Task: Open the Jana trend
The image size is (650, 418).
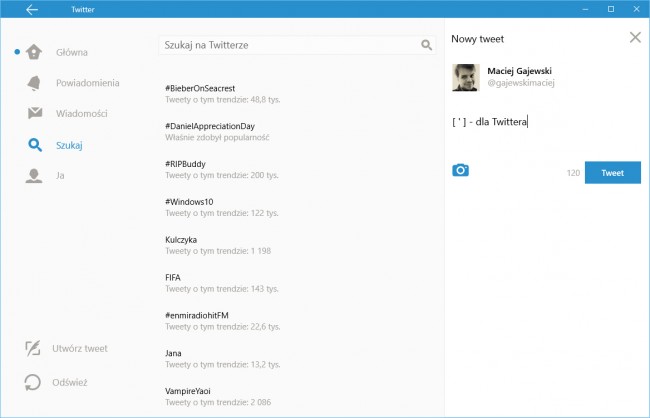Action: pos(173,353)
